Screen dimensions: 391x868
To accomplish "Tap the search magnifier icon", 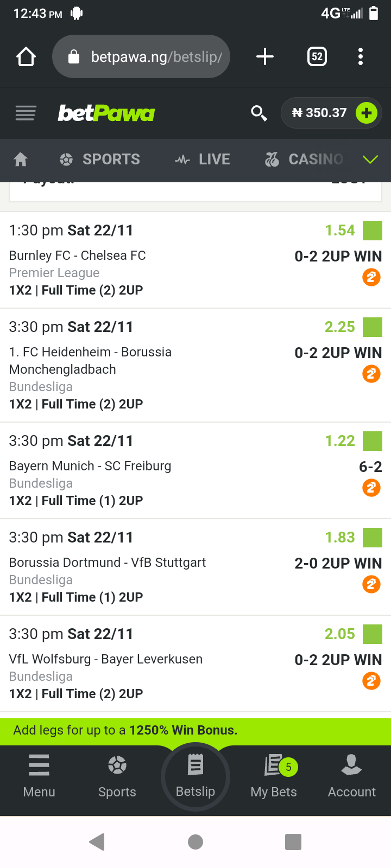I will (259, 113).
